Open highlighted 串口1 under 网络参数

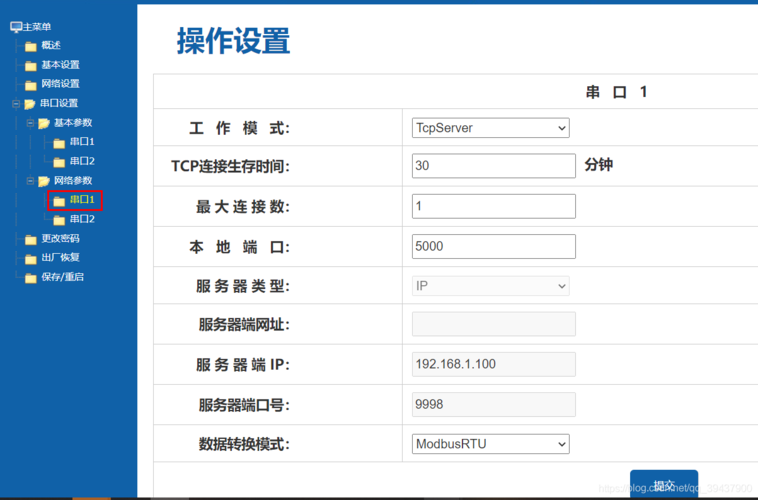click(x=82, y=200)
